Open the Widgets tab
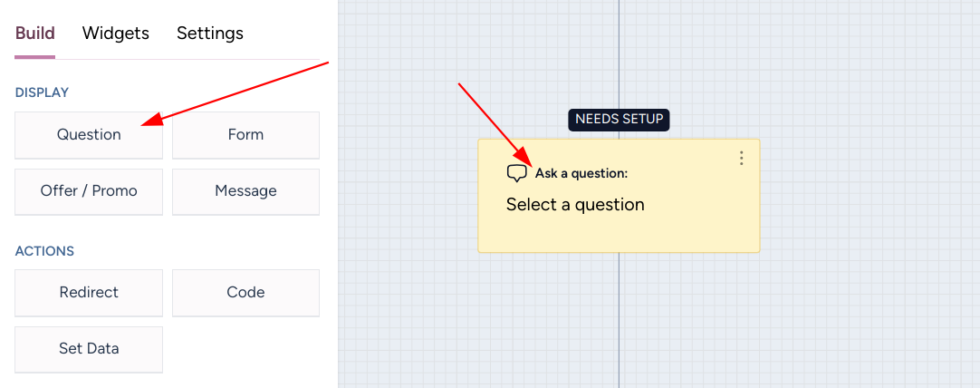The width and height of the screenshot is (980, 388). pos(116,34)
